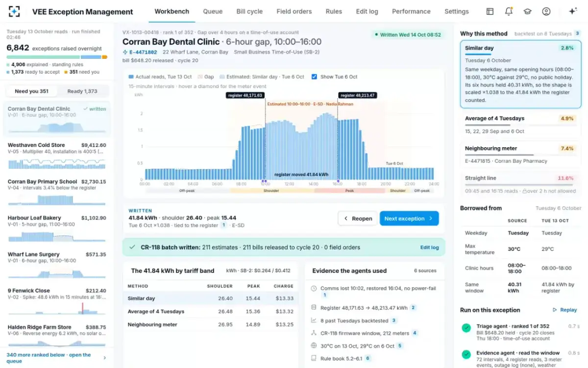Open the Field orders tab
Image resolution: width=588 pixels, height=368 pixels.
(294, 11)
